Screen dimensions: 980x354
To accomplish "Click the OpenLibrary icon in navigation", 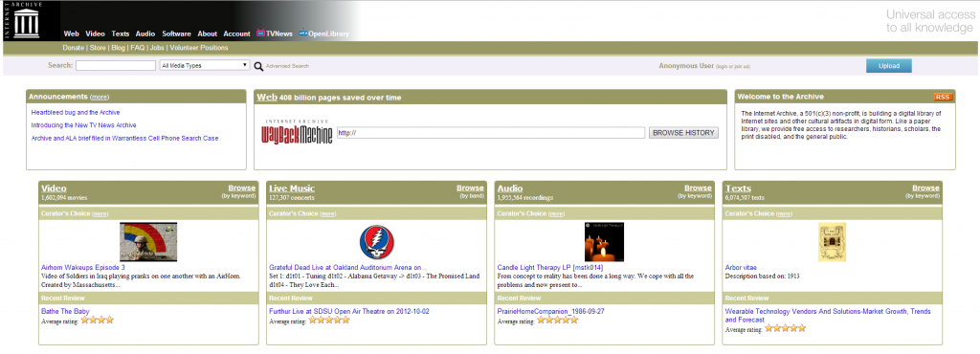I will point(303,33).
